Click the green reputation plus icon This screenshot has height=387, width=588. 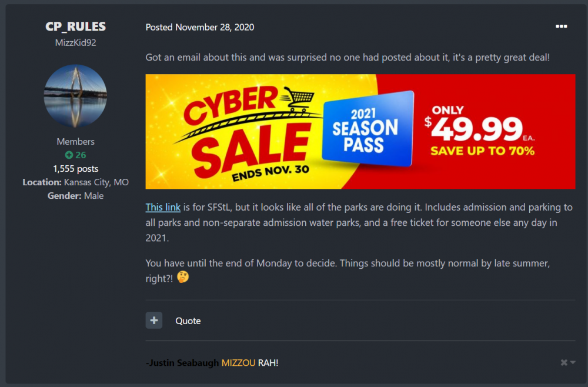(x=69, y=155)
